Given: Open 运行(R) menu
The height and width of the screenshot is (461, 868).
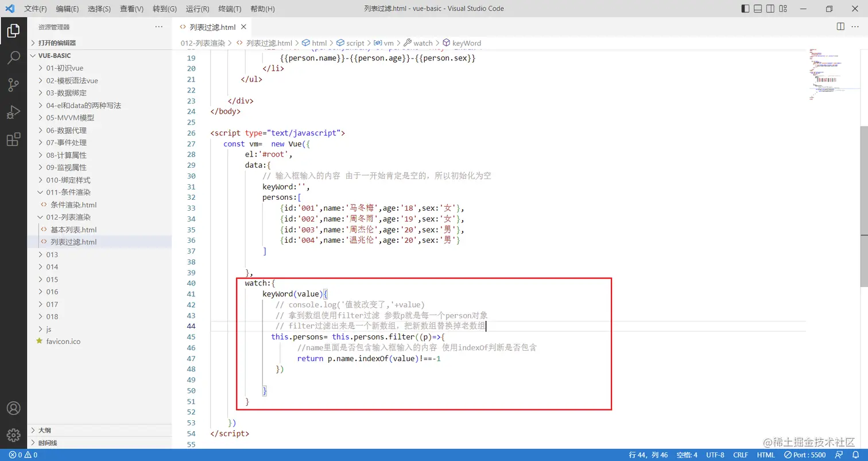Looking at the screenshot, I should click(197, 9).
